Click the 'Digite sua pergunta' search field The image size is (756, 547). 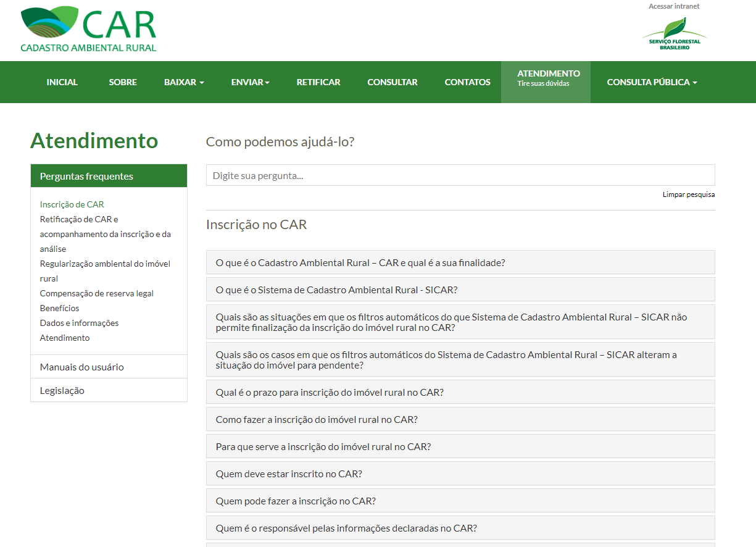460,175
